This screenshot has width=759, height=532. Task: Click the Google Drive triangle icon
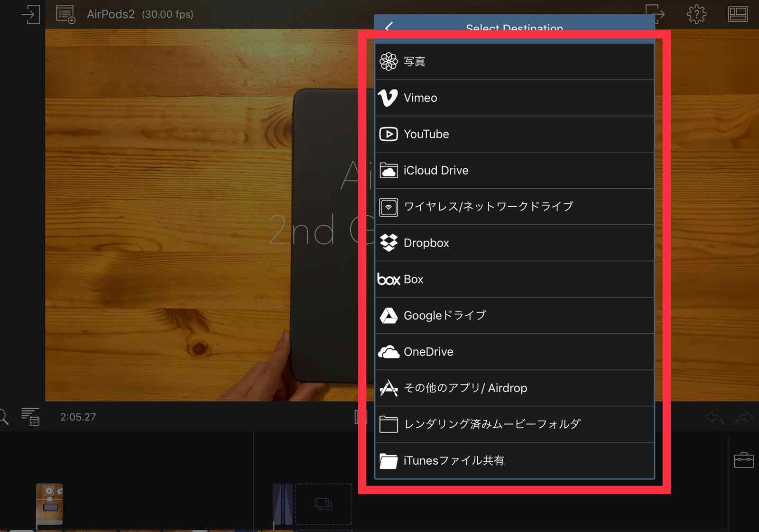(389, 315)
